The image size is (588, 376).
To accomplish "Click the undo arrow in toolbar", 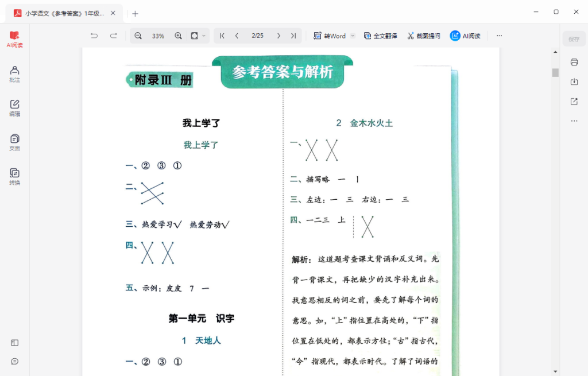I will pos(94,36).
